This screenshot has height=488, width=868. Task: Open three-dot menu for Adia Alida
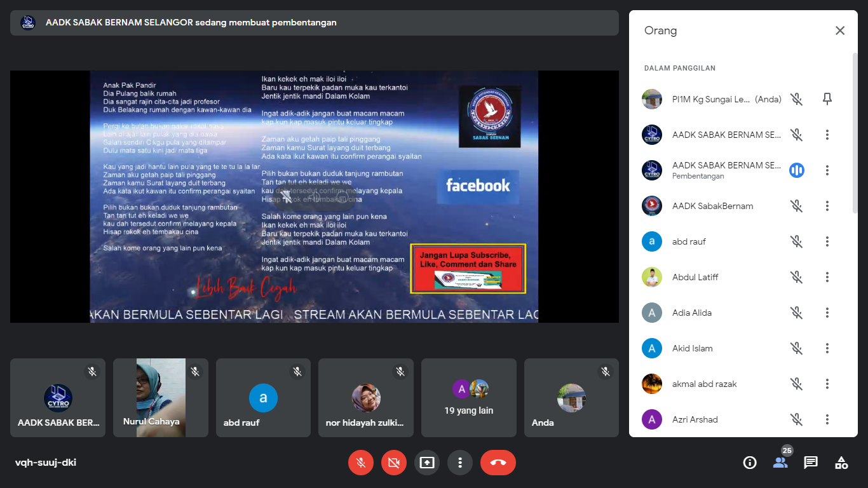[x=827, y=313]
